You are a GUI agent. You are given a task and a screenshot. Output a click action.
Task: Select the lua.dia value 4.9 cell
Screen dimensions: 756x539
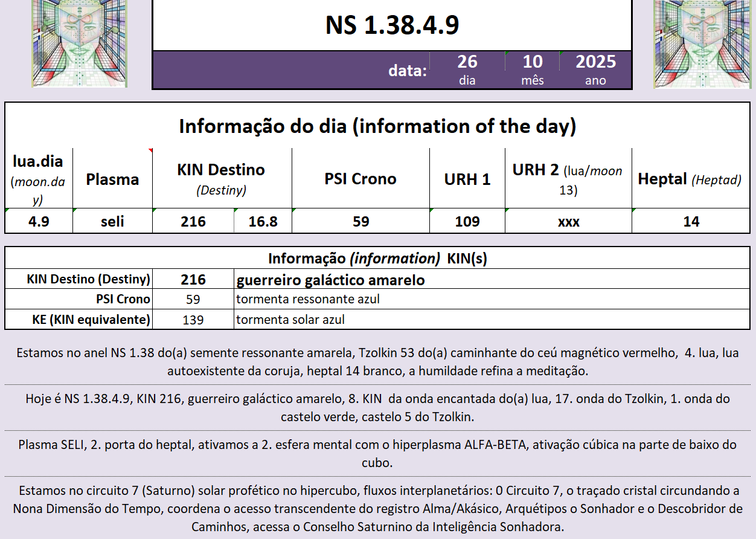click(x=39, y=221)
